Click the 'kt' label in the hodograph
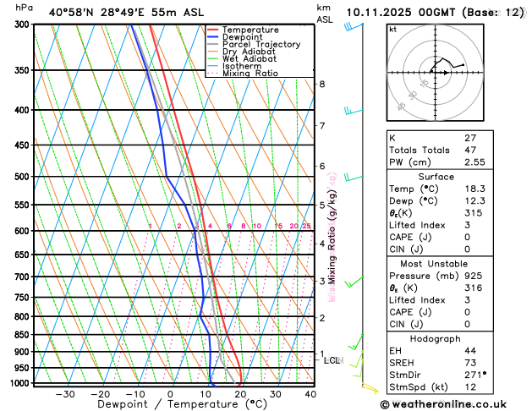 pos(393,30)
